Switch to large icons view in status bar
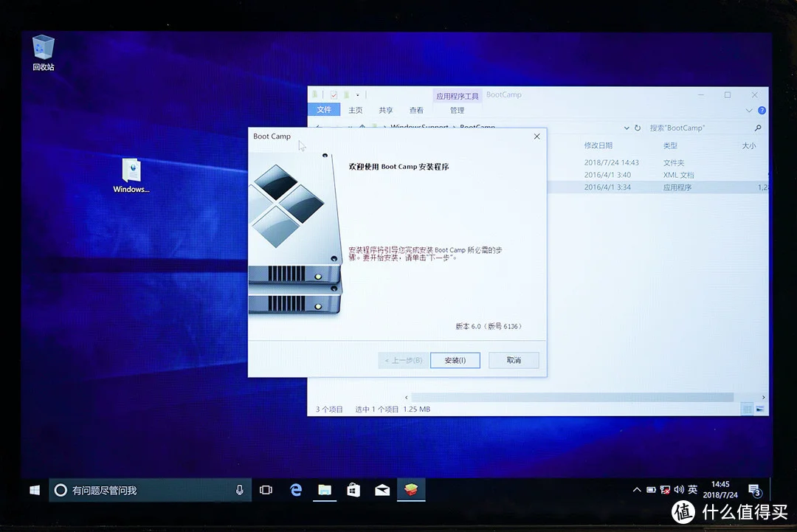 click(760, 409)
